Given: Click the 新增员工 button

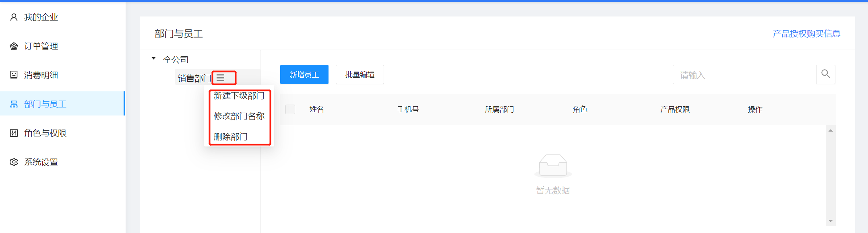Looking at the screenshot, I should click(304, 74).
